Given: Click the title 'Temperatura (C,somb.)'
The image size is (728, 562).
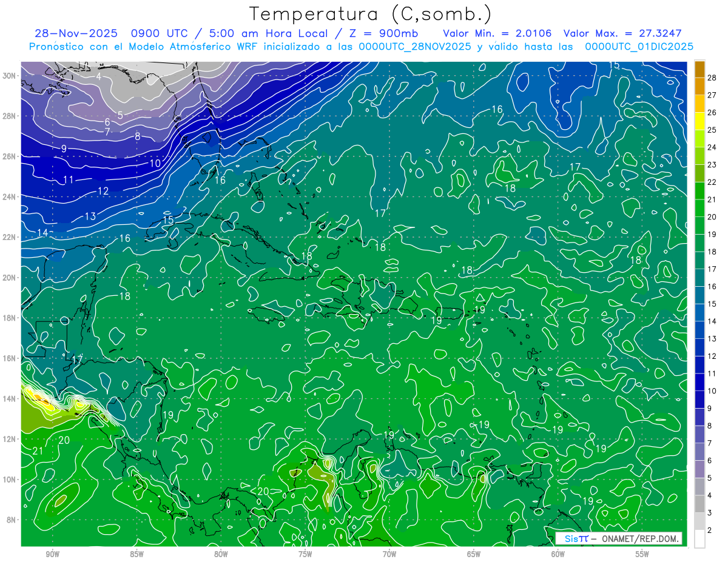Looking at the screenshot, I should 370,14.
